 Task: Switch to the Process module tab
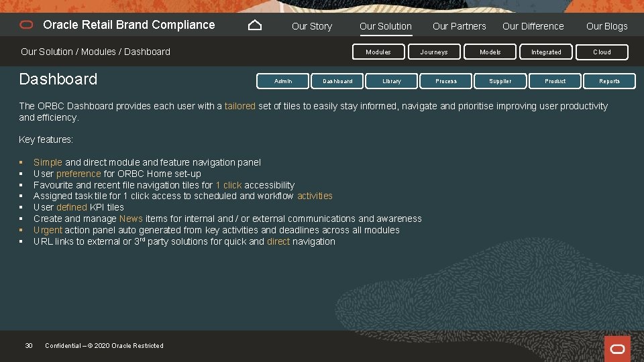pos(446,81)
